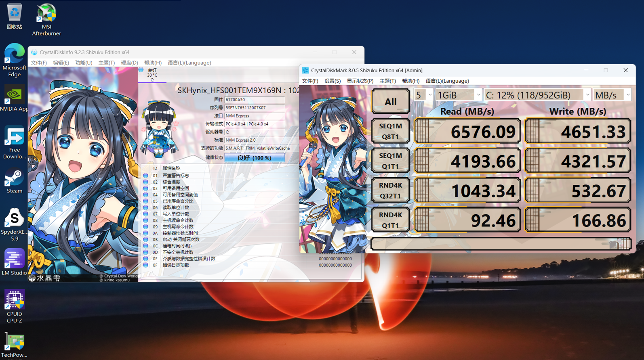Expand the 1GiB test size dropdown
Screen dimensions: 644x360
pos(459,95)
